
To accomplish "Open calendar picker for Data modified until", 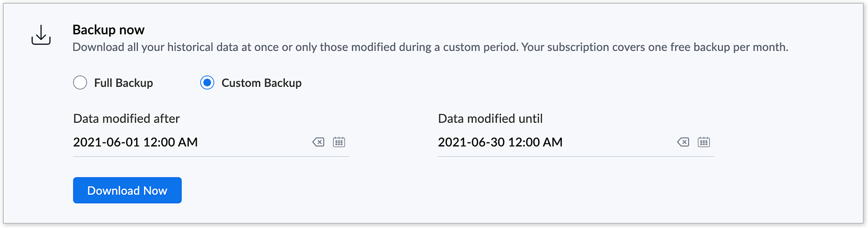I will tap(704, 142).
